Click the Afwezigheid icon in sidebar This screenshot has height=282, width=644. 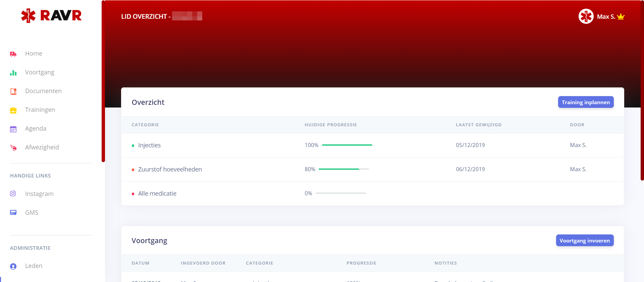point(13,148)
